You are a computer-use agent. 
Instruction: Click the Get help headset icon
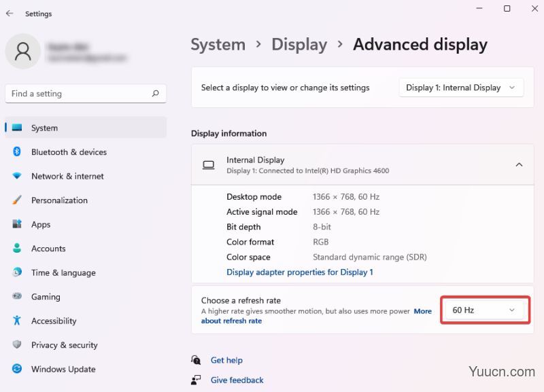click(x=196, y=360)
